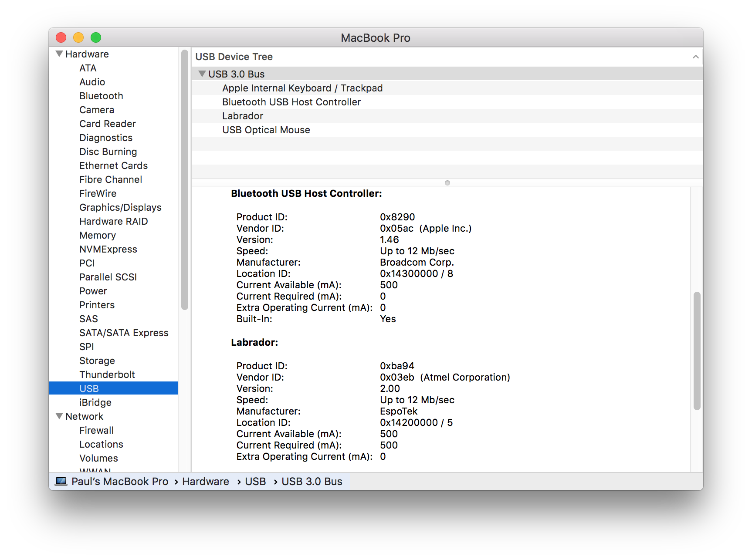Open FireWire information

(98, 194)
